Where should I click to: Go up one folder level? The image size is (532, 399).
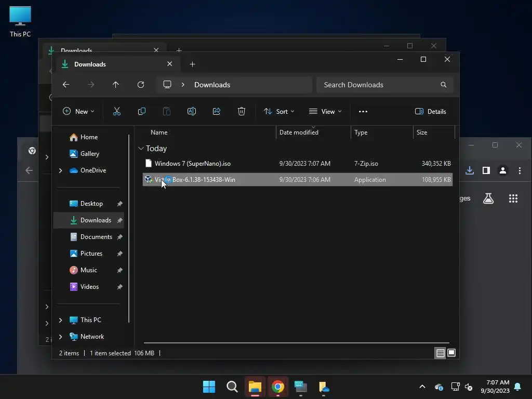click(116, 85)
